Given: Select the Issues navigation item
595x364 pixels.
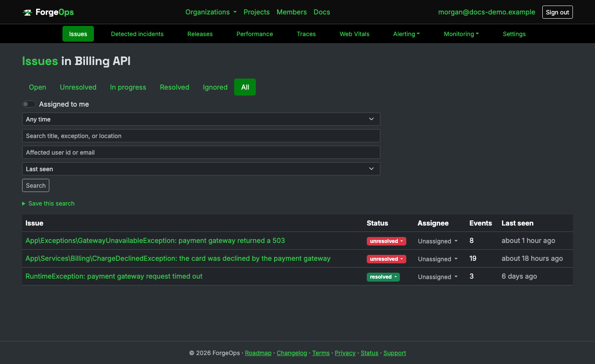Looking at the screenshot, I should (x=78, y=34).
